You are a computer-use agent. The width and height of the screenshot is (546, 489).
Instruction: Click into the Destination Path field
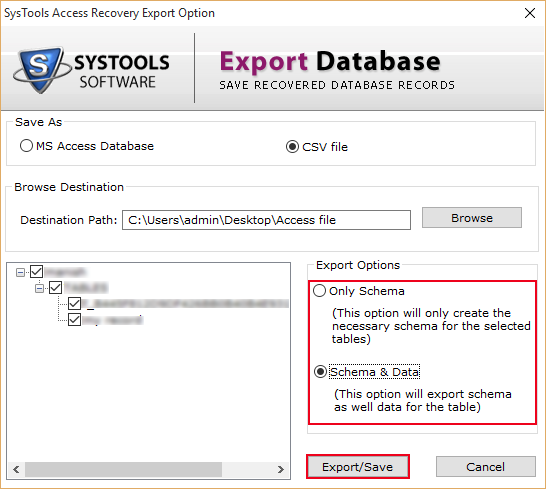pos(266,220)
